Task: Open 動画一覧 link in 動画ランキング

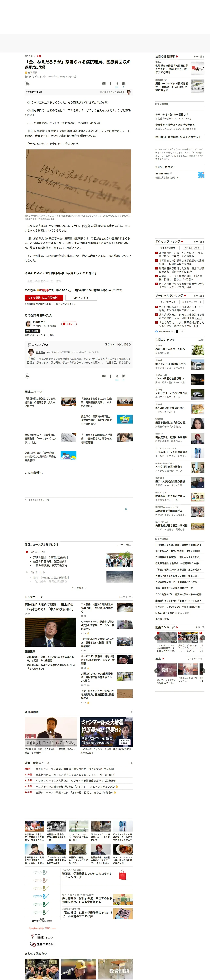Action: point(200,627)
